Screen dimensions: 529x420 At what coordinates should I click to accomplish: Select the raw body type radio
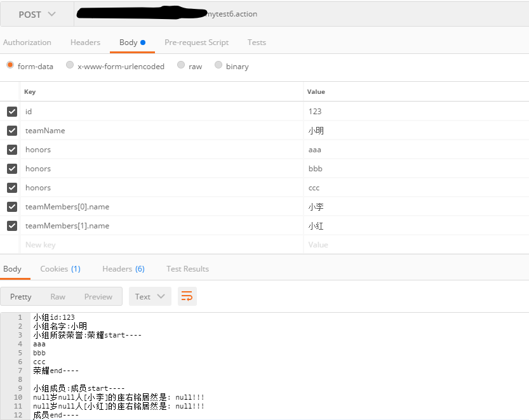pos(181,65)
